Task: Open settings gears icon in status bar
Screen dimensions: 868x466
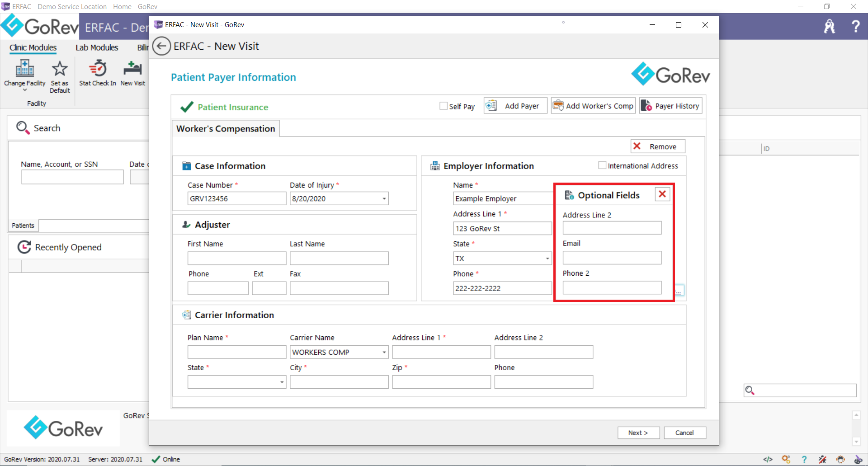Action: 786,459
